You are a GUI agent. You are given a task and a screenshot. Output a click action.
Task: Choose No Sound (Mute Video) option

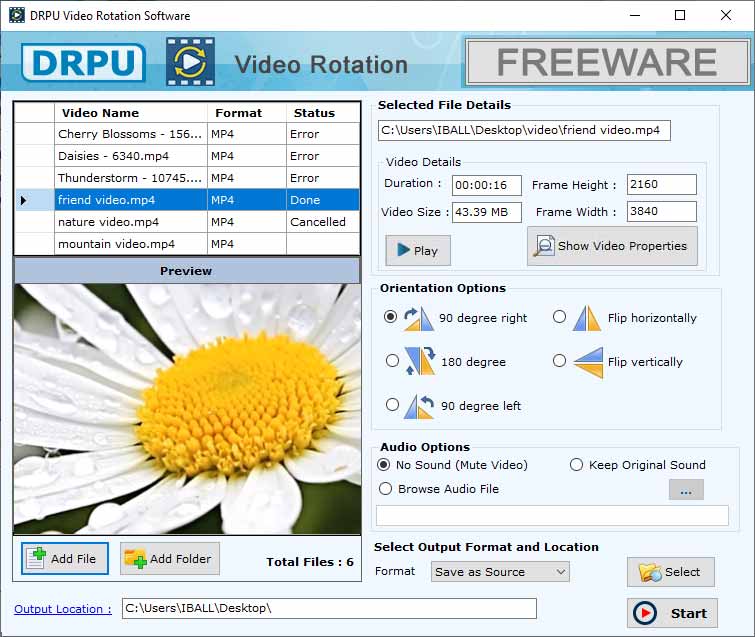[x=384, y=465]
